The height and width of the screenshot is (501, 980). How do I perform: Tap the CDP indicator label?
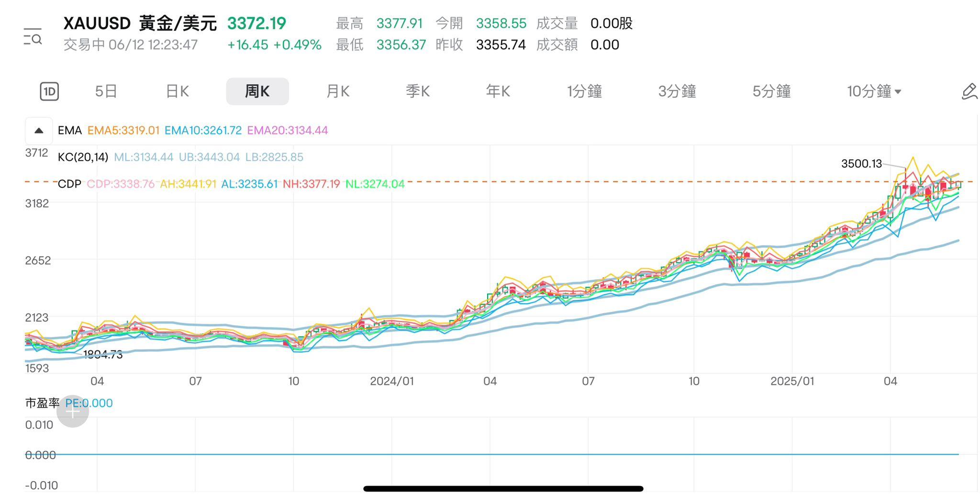[69, 184]
